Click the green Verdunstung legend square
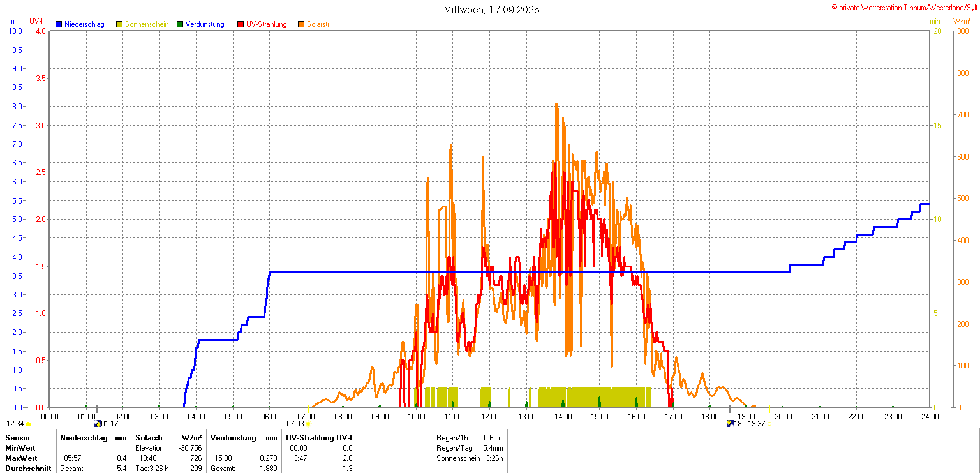 coord(180,24)
